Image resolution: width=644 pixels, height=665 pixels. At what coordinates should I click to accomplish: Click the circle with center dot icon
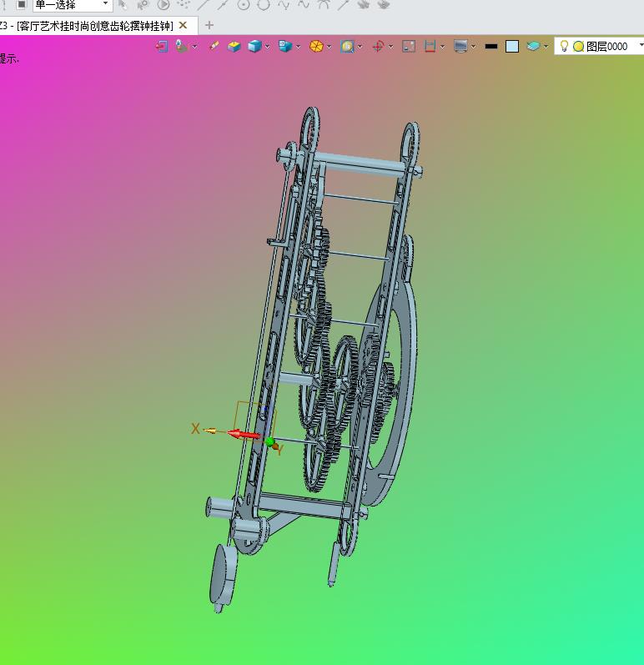coord(244,5)
